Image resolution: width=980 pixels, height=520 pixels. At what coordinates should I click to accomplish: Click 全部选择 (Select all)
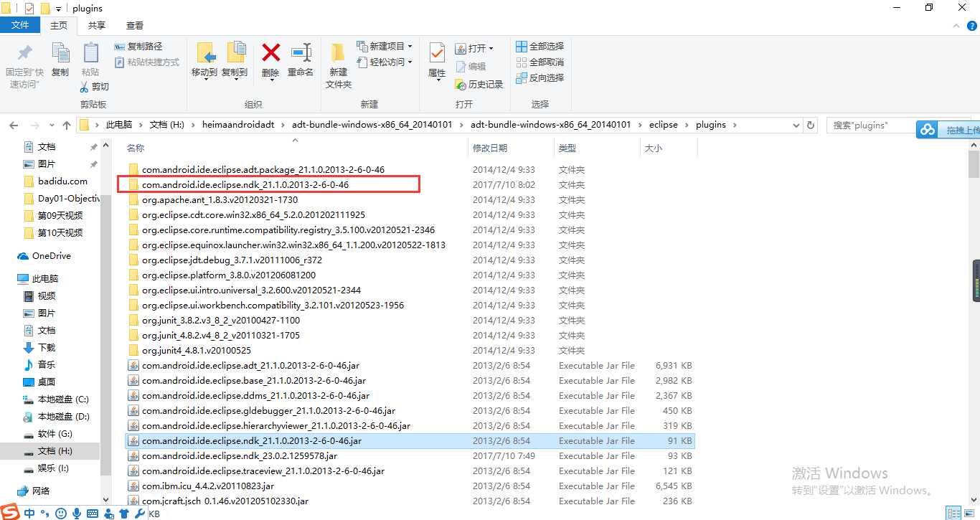pos(540,47)
